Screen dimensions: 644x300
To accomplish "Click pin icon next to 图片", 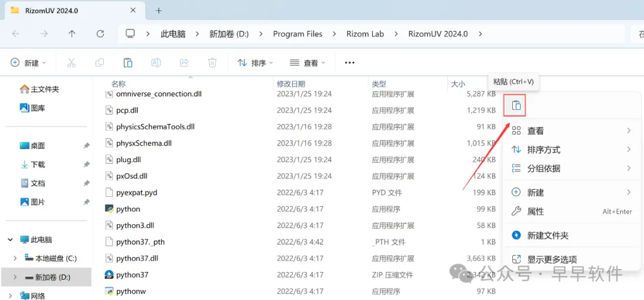I will (x=86, y=202).
